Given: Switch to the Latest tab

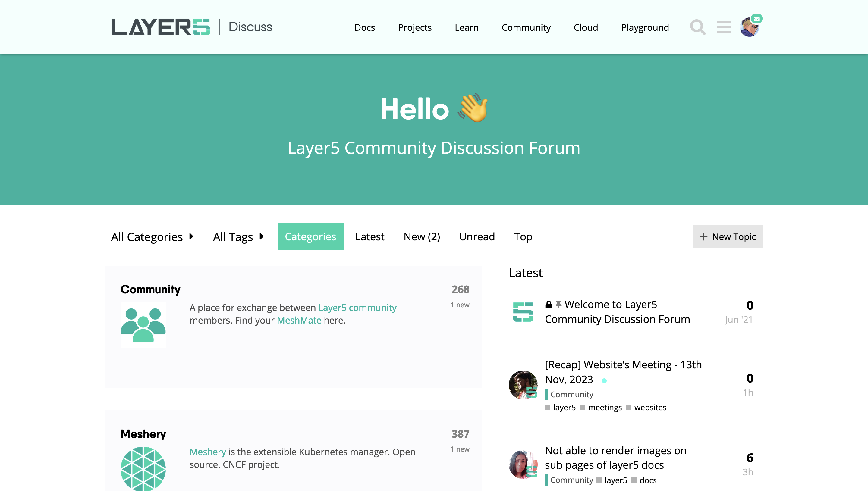Looking at the screenshot, I should coord(370,236).
